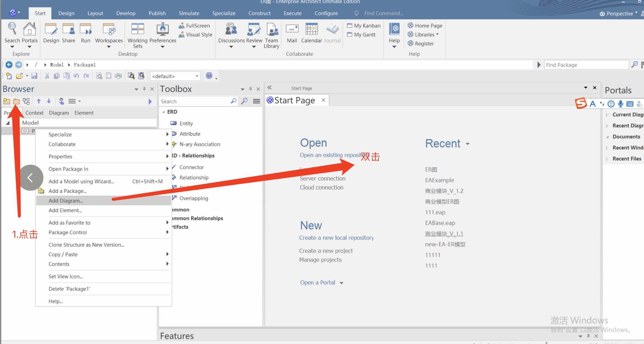This screenshot has width=644, height=344.
Task: Open the Workspaces icon
Action: pyautogui.click(x=109, y=29)
